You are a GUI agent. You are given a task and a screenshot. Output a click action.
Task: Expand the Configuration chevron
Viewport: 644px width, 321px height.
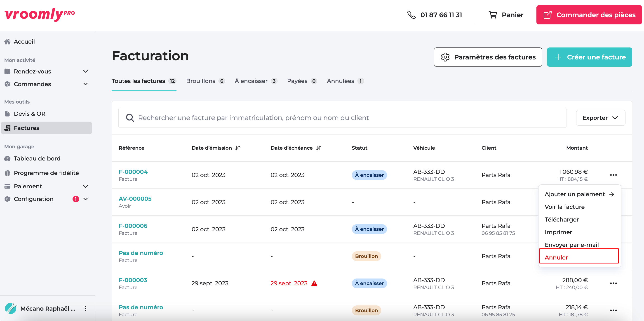85,199
